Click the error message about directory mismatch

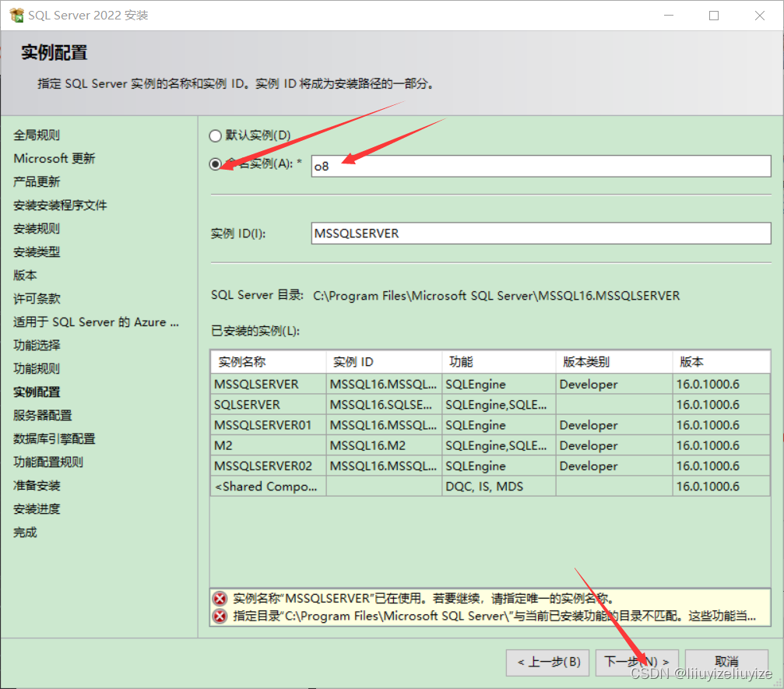point(494,616)
